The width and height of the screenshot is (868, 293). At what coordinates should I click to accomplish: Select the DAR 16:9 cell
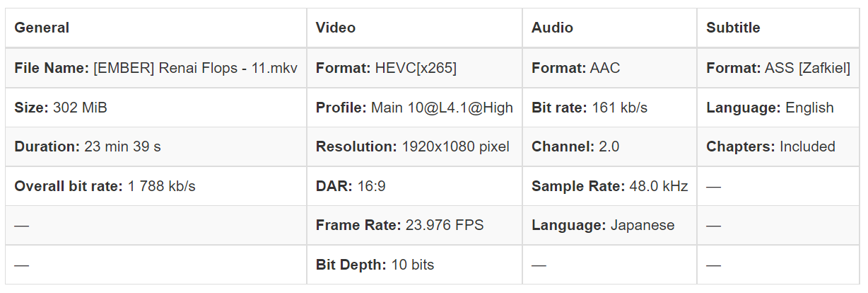351,187
